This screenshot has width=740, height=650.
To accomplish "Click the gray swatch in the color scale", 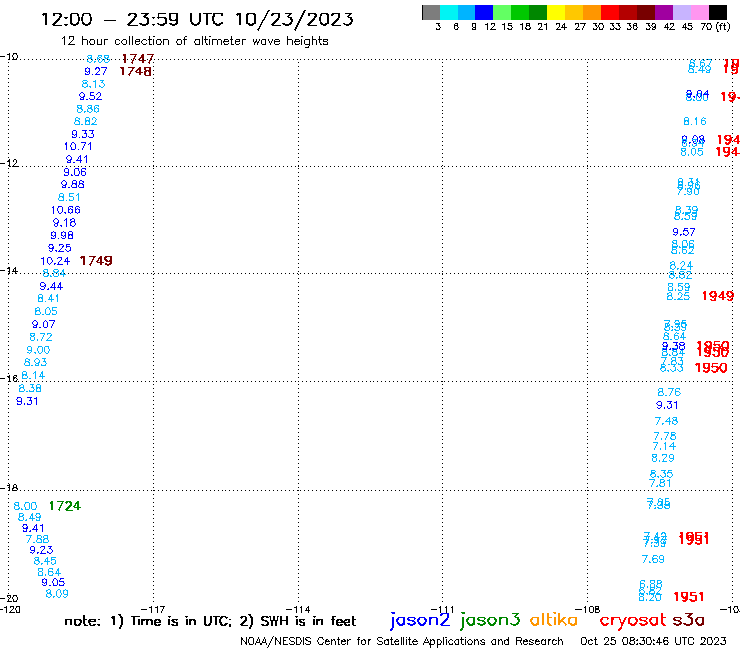I will [x=431, y=12].
